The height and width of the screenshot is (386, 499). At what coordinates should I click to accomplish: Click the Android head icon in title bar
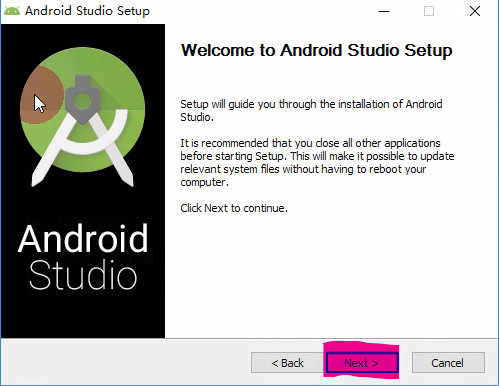coord(12,11)
